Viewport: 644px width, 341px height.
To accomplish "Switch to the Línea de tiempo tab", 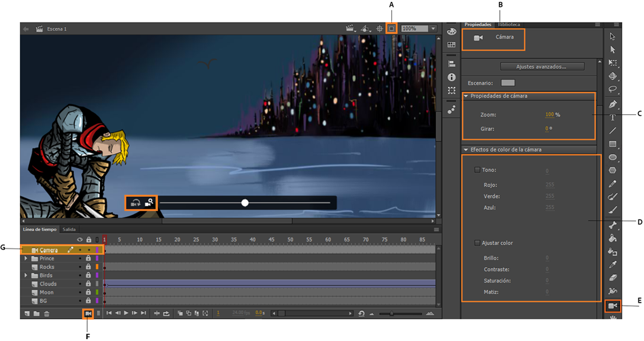I will 40,229.
